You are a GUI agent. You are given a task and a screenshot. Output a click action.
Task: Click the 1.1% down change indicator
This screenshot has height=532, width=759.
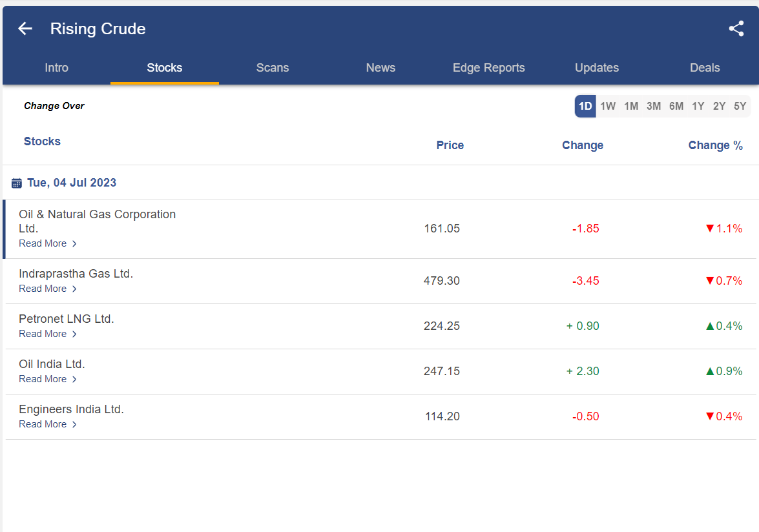724,229
